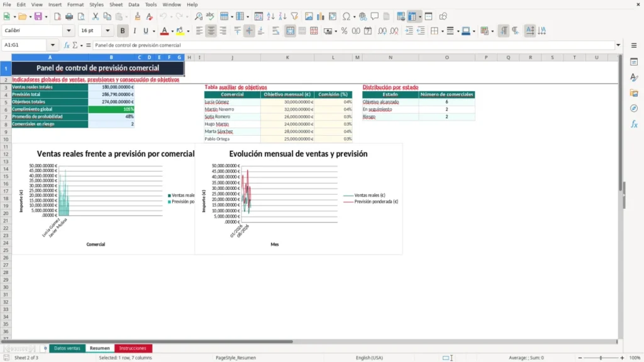Toggle Italic formatting
The height and width of the screenshot is (362, 644).
(135, 31)
